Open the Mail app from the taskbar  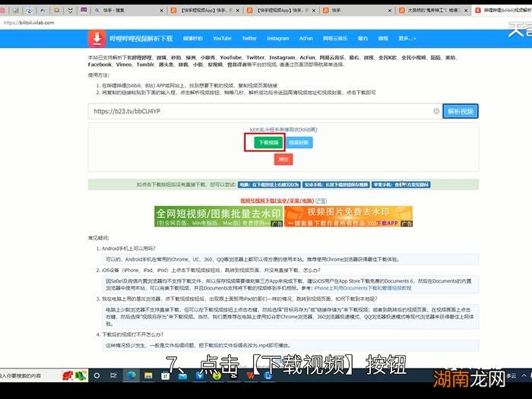tap(182, 376)
